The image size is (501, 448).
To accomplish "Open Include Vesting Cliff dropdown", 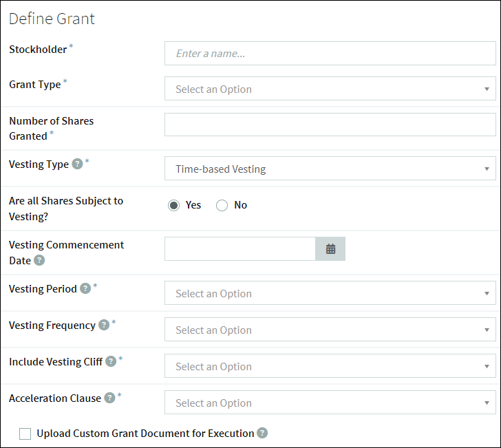I will click(330, 366).
